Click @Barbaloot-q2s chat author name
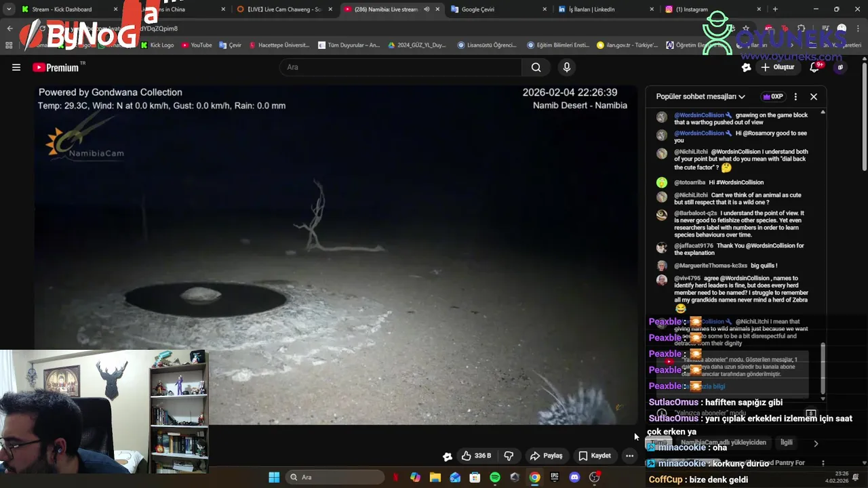This screenshot has width=868, height=488. click(696, 213)
